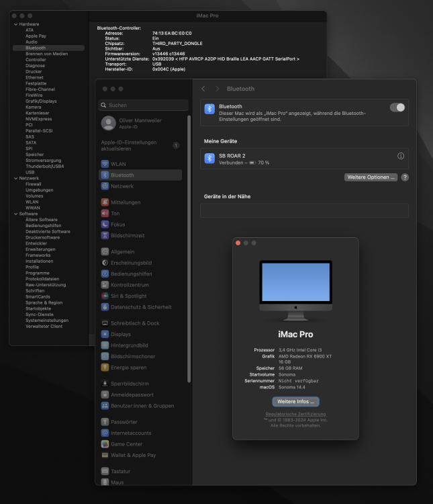The width and height of the screenshot is (433, 504).
Task: Open the Maus settings icon
Action: click(105, 482)
